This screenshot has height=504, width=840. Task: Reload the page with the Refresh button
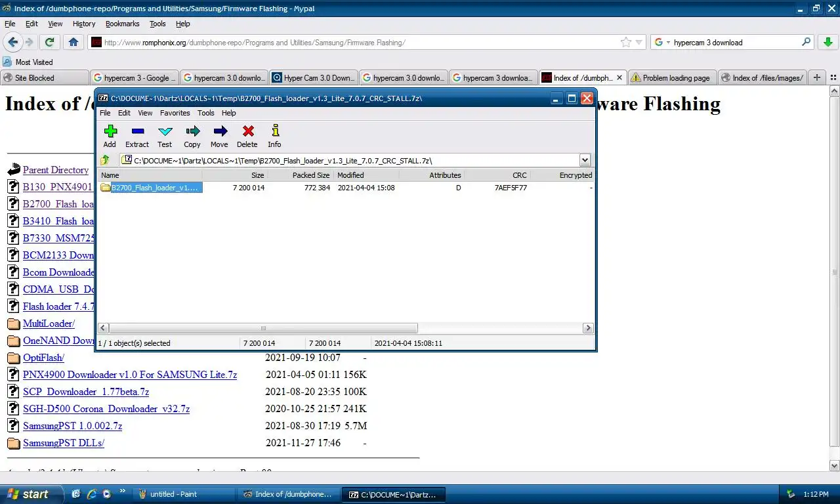tap(49, 42)
